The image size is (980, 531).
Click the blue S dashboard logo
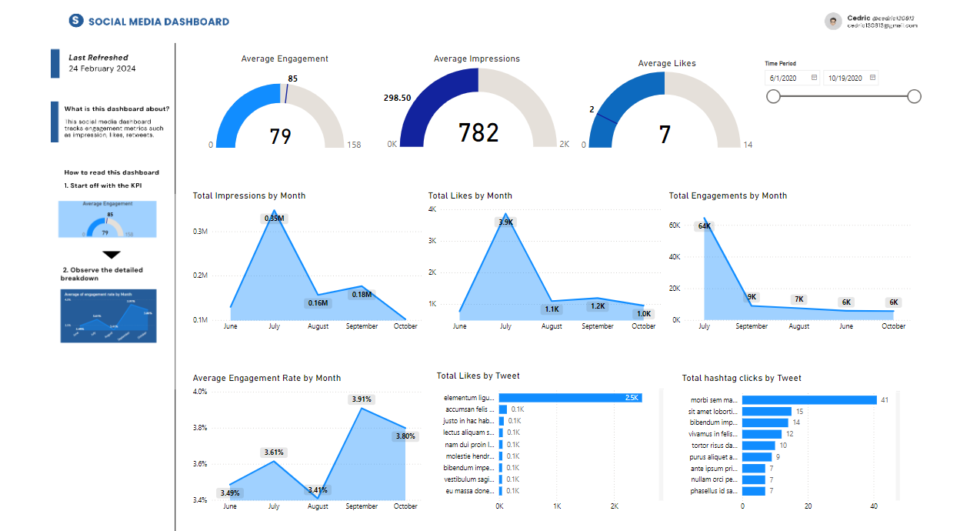coord(75,21)
